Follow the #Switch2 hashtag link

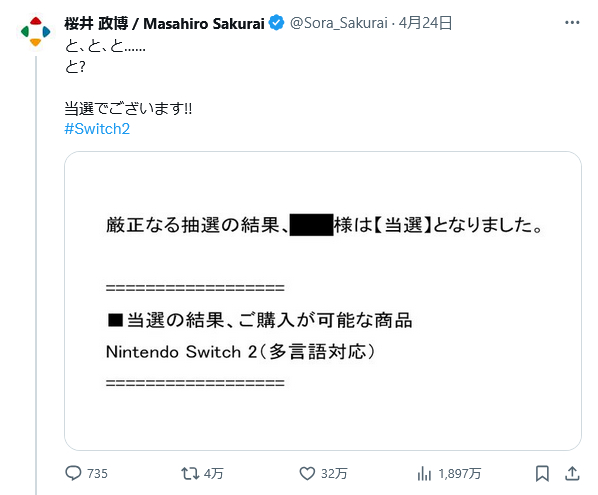click(97, 129)
